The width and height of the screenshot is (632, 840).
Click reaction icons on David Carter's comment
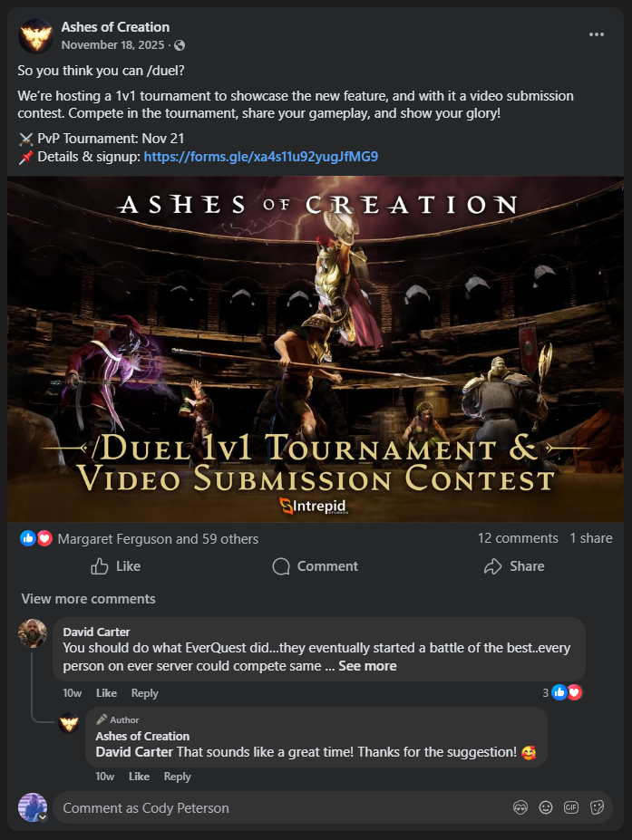tap(567, 692)
